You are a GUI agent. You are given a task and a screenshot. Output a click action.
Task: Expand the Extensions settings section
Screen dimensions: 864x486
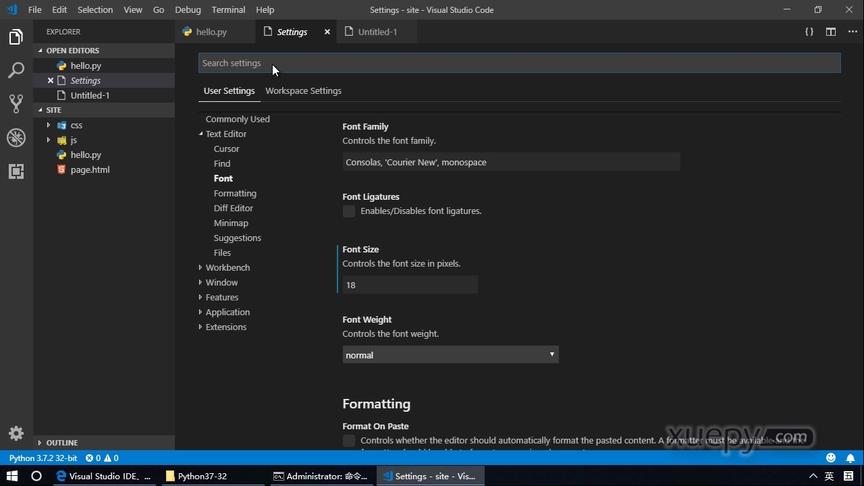click(201, 327)
